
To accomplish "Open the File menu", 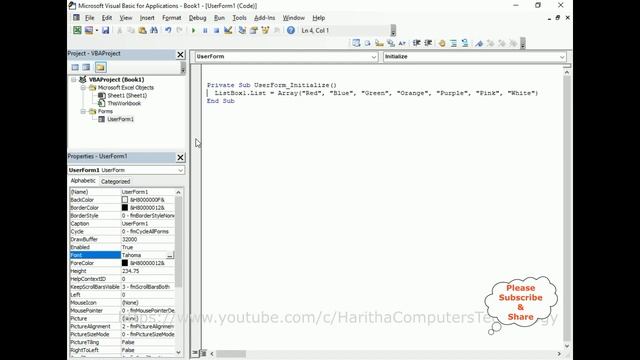I will click(89, 18).
